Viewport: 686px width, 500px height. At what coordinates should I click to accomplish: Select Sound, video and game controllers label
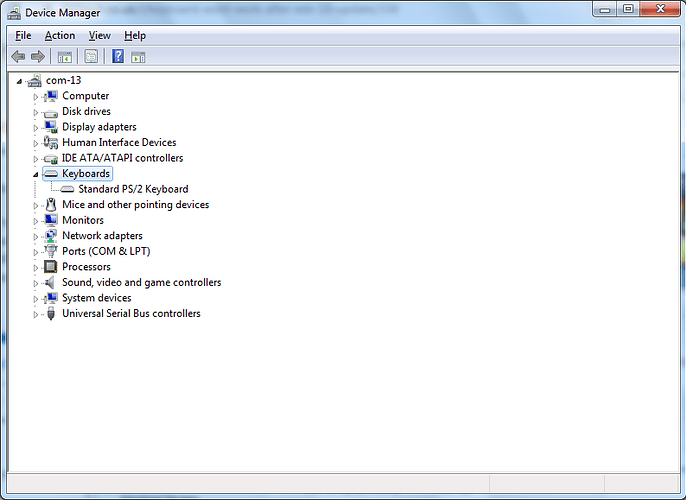[x=142, y=283]
